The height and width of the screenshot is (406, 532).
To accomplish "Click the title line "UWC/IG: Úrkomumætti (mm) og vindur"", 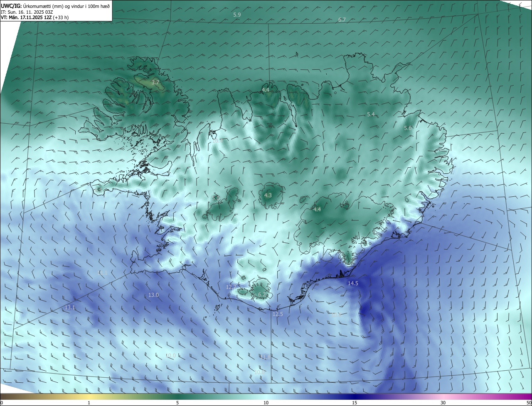I will [x=55, y=6].
